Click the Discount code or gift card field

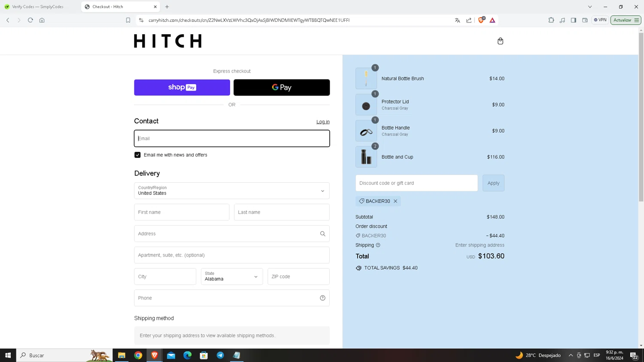pos(416,183)
